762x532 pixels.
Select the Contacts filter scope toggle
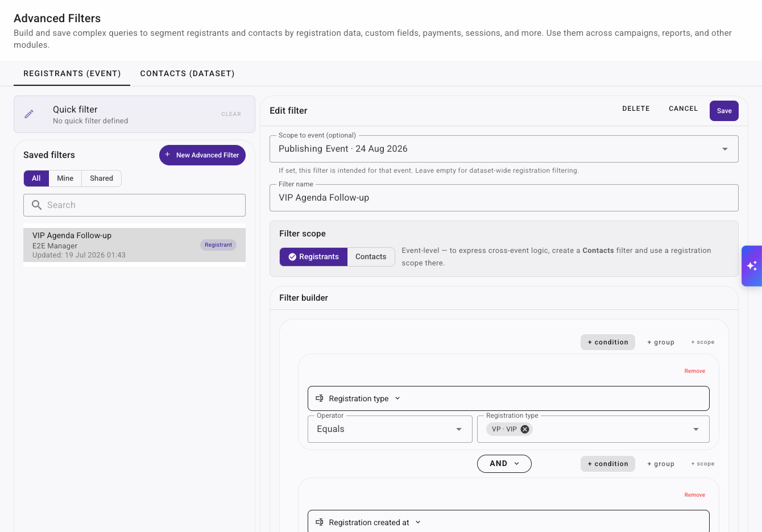(371, 257)
